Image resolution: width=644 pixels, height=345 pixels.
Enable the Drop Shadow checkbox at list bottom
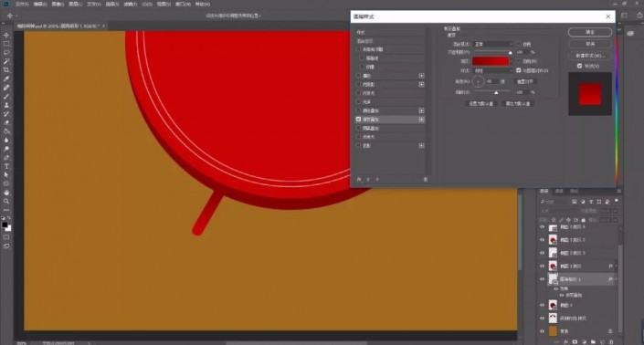tap(359, 146)
